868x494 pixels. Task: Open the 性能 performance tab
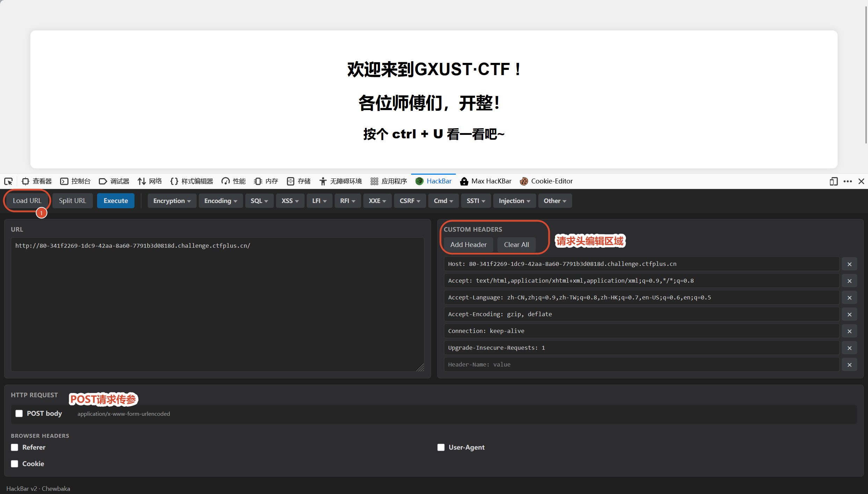[x=234, y=181]
